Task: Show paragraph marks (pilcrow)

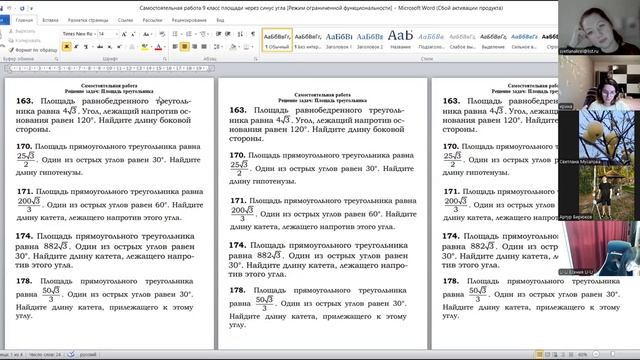Action: [x=253, y=34]
